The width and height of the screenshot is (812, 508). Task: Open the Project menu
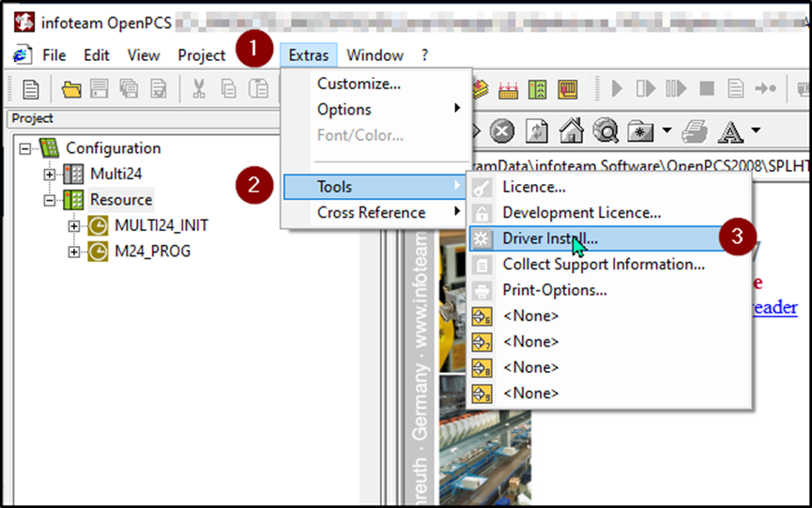[x=202, y=54]
